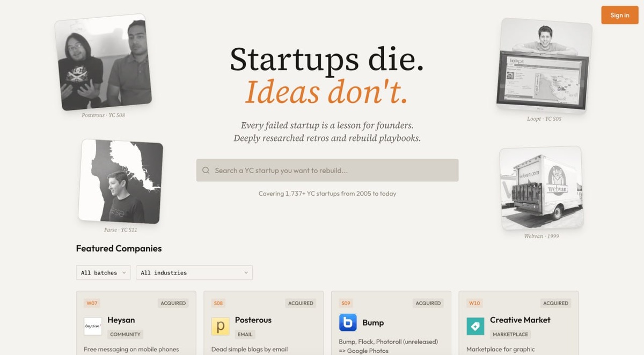
Task: Click the Creative Market teal logo
Action: (475, 326)
